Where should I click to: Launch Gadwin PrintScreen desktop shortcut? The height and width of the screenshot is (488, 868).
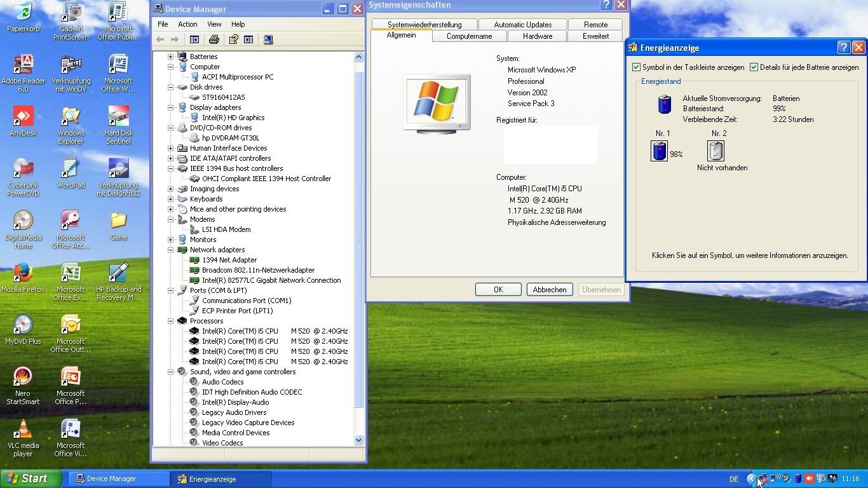[x=71, y=22]
